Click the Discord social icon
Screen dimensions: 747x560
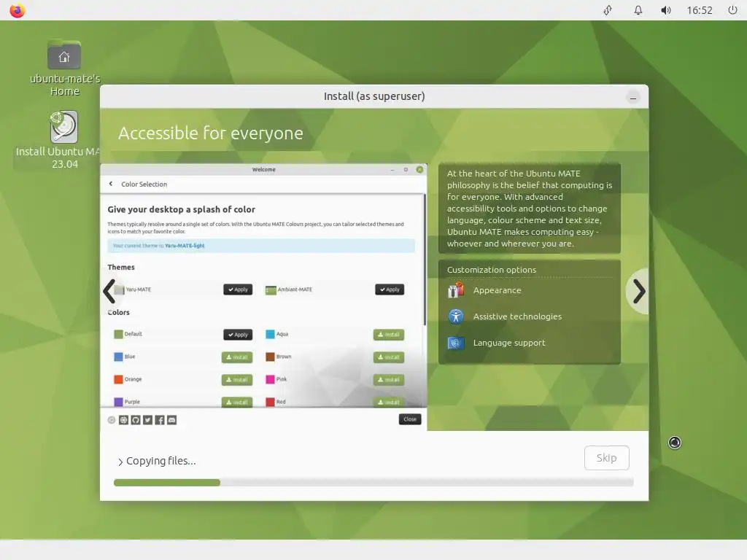171,419
